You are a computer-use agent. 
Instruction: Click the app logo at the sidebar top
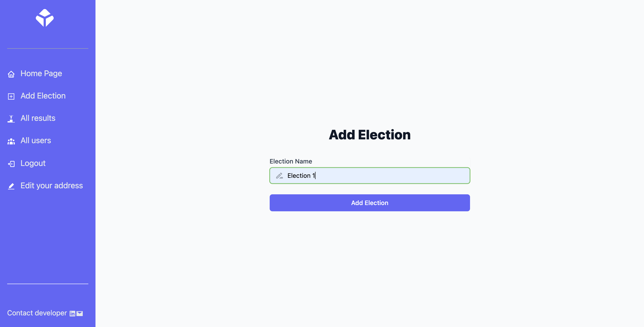tap(45, 18)
